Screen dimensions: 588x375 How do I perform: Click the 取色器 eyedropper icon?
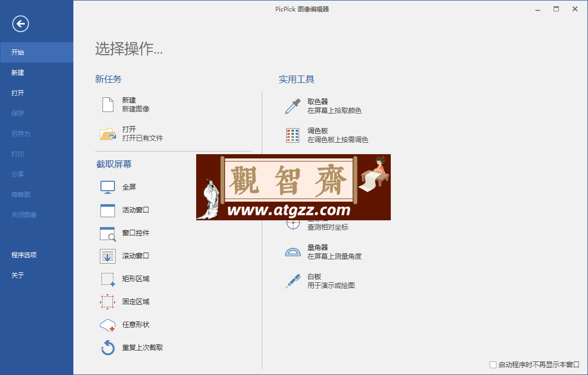292,106
